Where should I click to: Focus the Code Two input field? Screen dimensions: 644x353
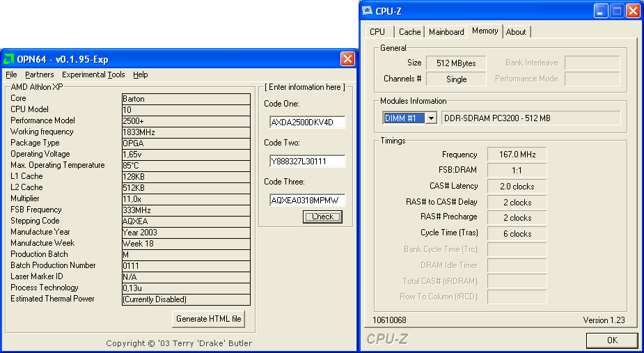click(307, 161)
